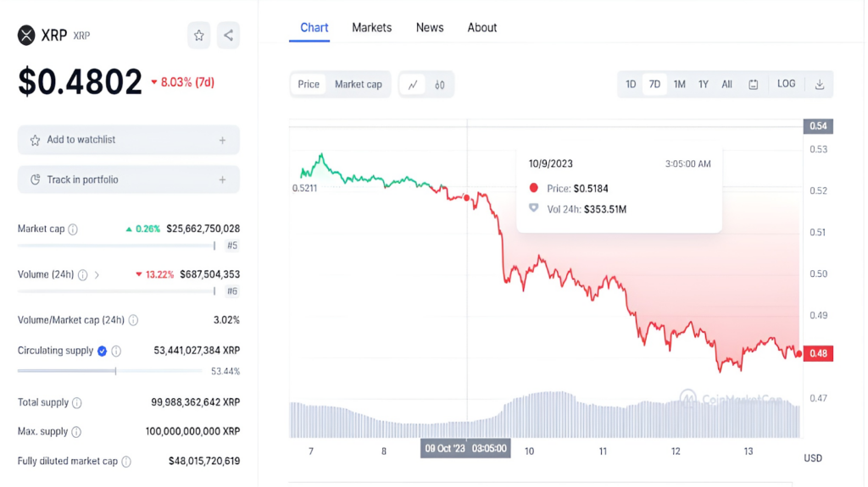Screen dimensions: 868x487
Task: Toggle the LOG scale option
Action: pyautogui.click(x=786, y=84)
